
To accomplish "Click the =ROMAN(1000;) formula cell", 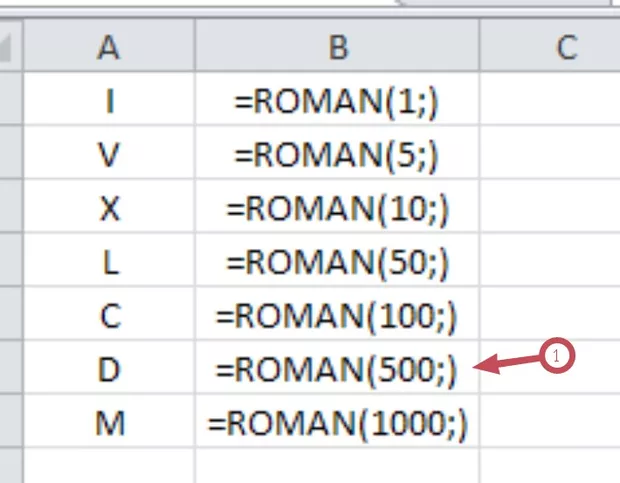I will coord(337,423).
